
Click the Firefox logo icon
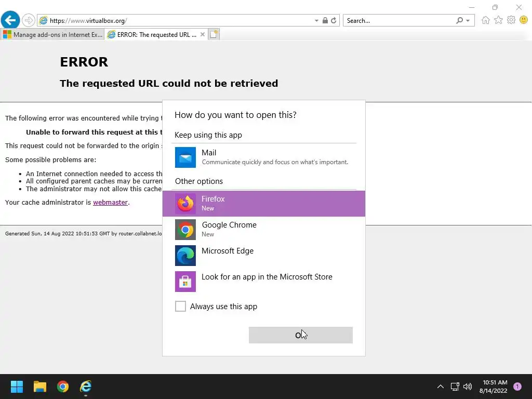click(x=185, y=204)
